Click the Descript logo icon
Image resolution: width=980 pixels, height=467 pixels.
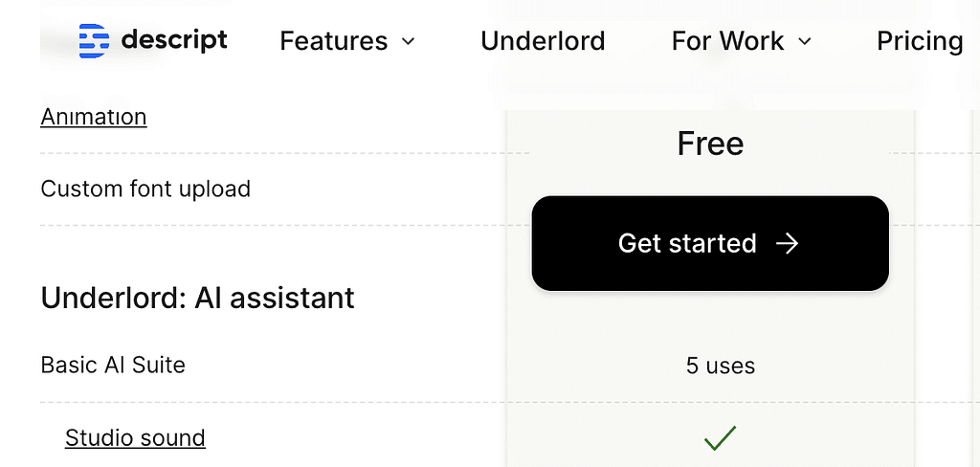pos(94,41)
